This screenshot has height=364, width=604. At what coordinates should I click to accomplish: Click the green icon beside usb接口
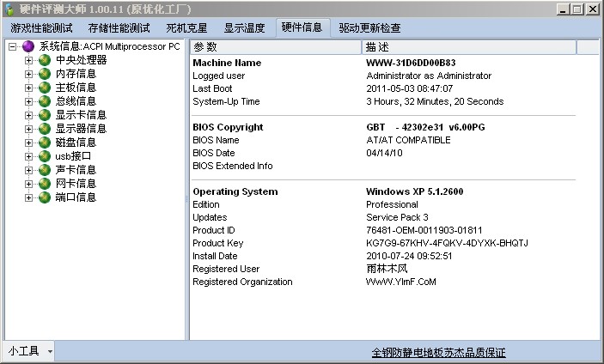point(45,156)
